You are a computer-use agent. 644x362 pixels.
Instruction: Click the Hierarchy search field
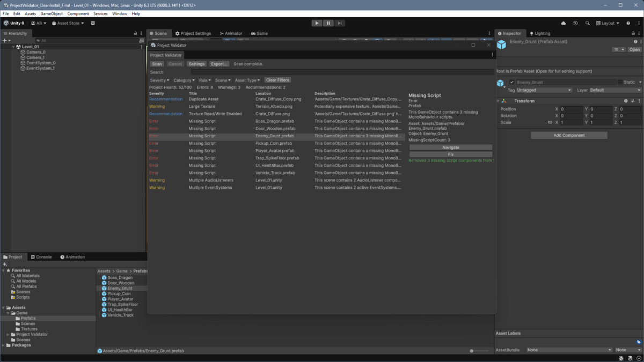[x=86, y=41]
